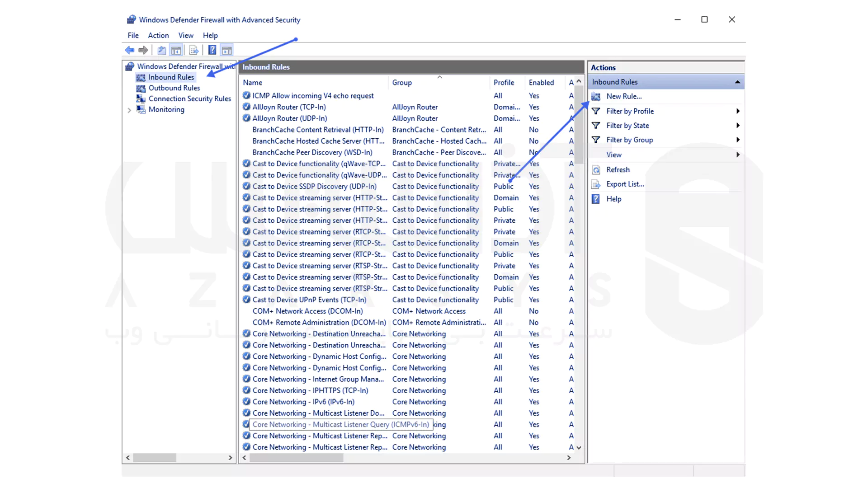Click the Filter by Group funnel icon
Viewport: 868px width, 488px height.
[x=596, y=140]
